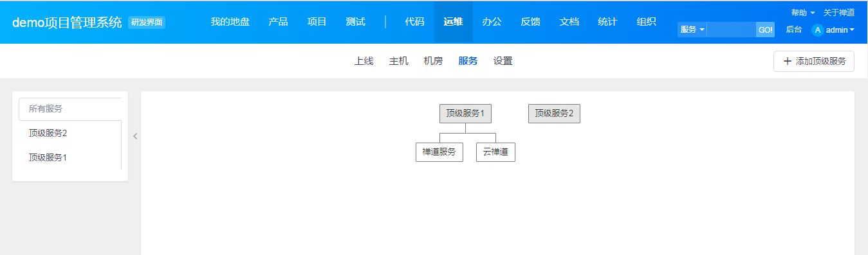The height and width of the screenshot is (255, 868).
Task: Click the 研发界面 badge
Action: [147, 22]
